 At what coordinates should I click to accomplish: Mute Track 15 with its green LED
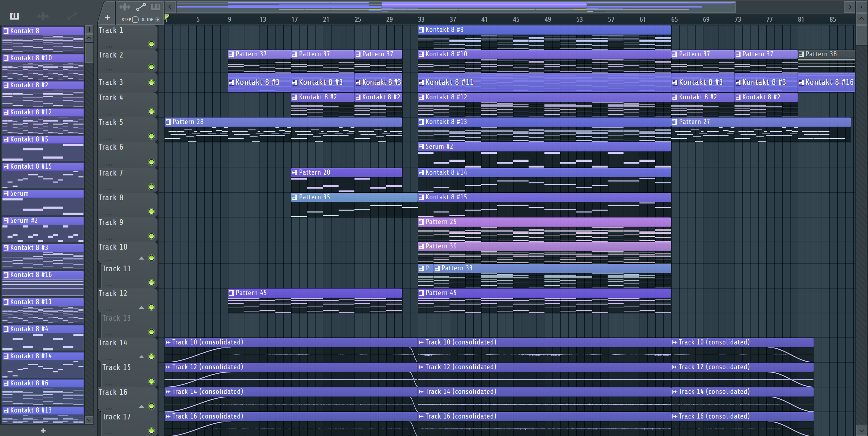[x=152, y=381]
